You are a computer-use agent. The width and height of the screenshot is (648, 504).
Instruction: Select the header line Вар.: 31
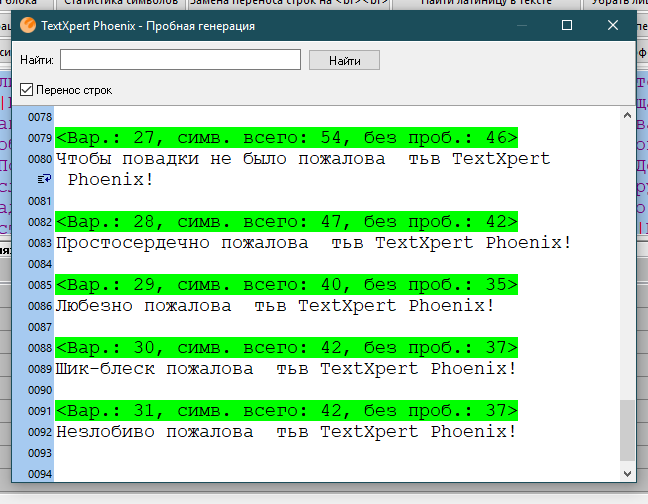286,411
